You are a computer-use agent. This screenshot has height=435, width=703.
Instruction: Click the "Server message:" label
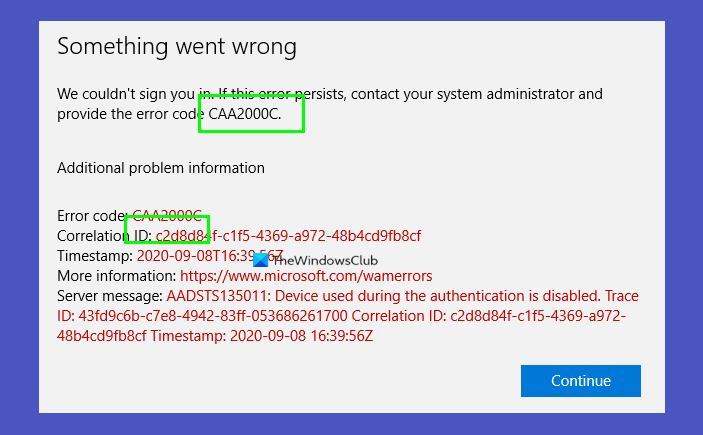pyautogui.click(x=109, y=297)
